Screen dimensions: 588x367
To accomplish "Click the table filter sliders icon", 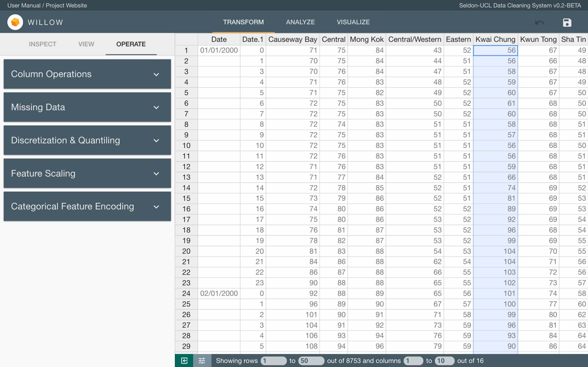I will (x=202, y=361).
